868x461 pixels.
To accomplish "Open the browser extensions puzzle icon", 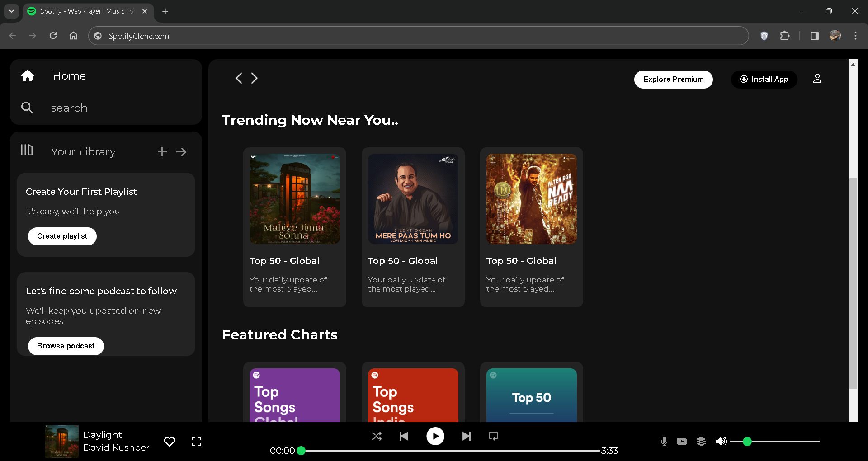I will [x=785, y=36].
